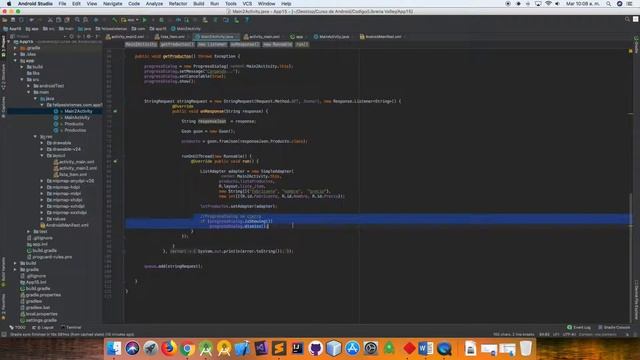Image resolution: width=640 pixels, height=360 pixels.
Task: Open the run configuration dropdown
Action: point(130,20)
